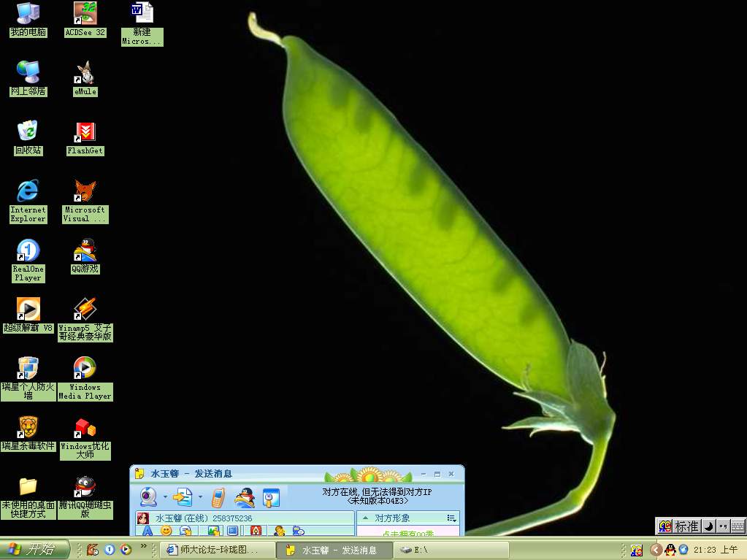Click the mobile phone message icon
Screen dimensions: 747x560
point(218,498)
